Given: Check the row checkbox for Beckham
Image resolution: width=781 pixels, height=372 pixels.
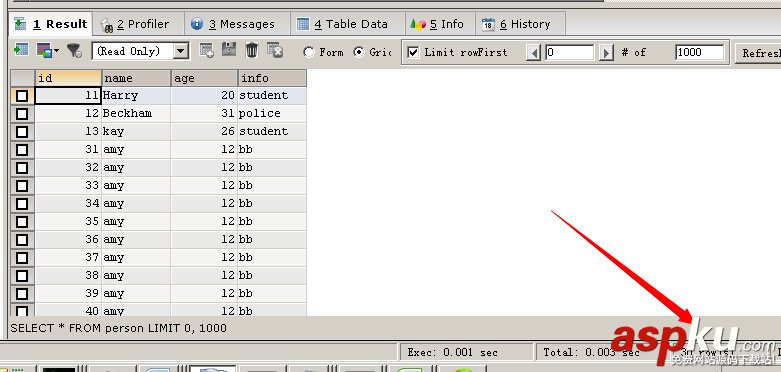Looking at the screenshot, I should tap(22, 114).
